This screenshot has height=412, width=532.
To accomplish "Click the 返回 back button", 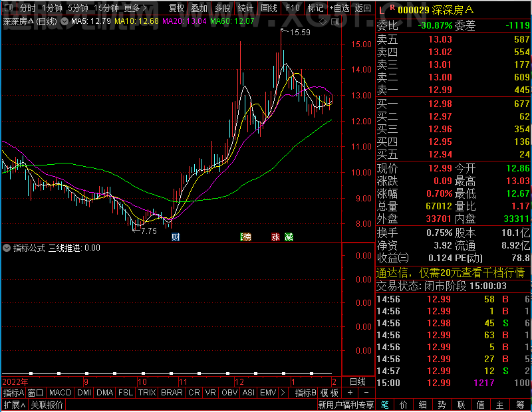I will coord(363,8).
